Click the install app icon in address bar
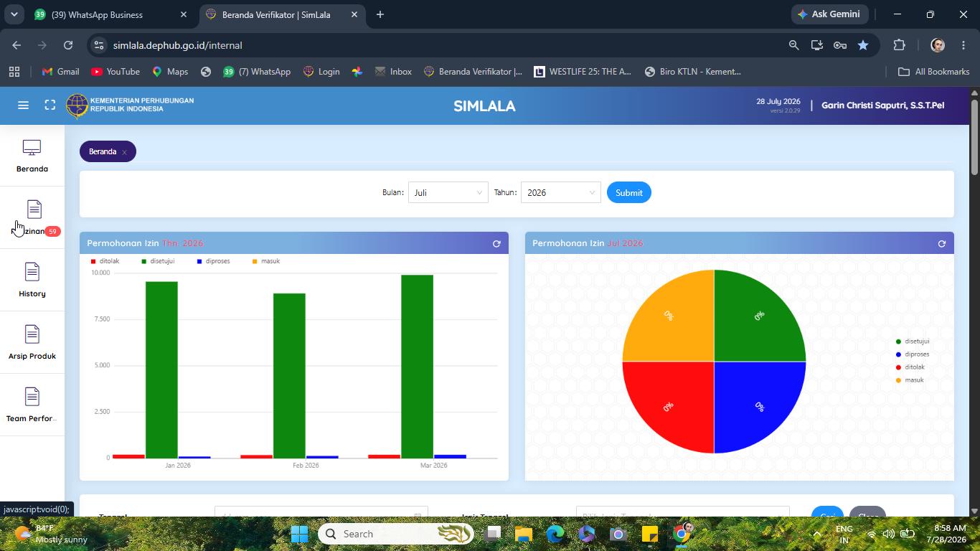The width and height of the screenshot is (980, 551). (x=816, y=45)
